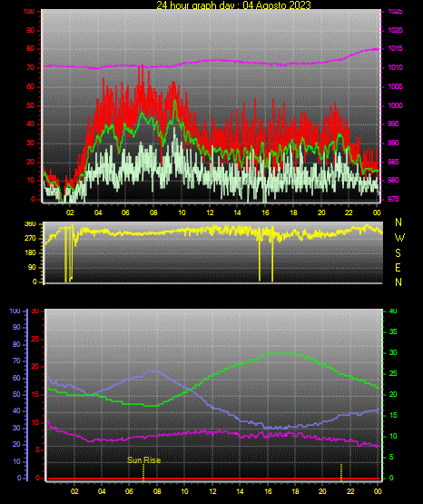423x504 pixels.
Task: Click the dotted sunset marker near 22
Action: click(341, 472)
